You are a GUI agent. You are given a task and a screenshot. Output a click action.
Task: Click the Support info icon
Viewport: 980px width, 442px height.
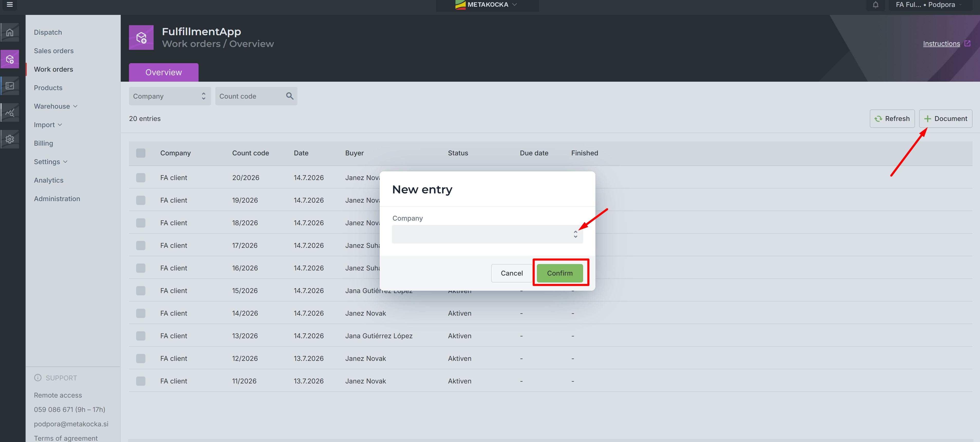tap(38, 378)
